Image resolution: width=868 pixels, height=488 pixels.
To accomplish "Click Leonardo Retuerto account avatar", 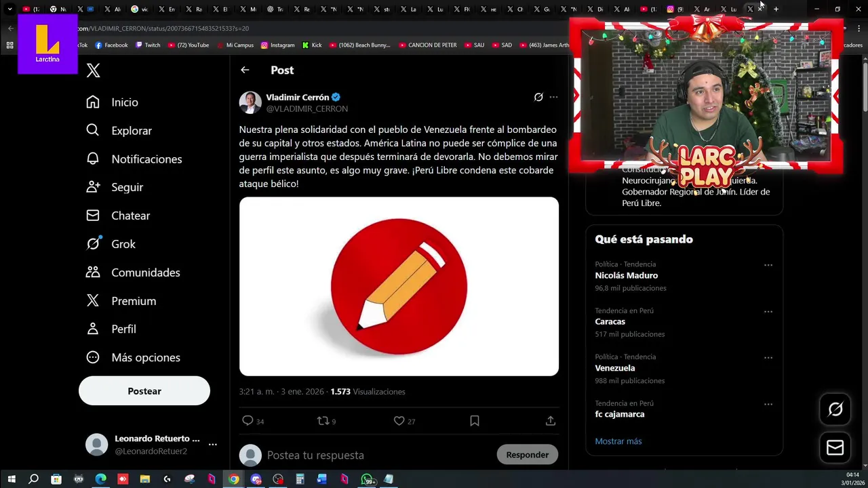I will coord(96,445).
